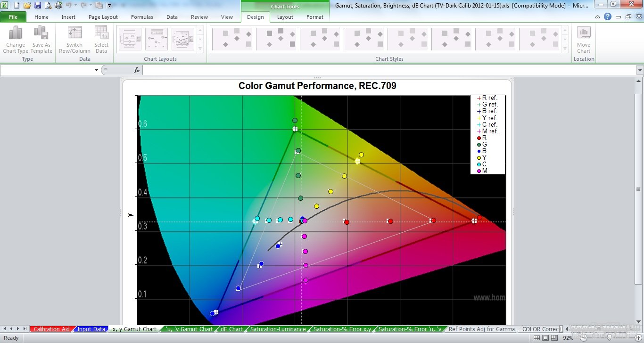Select the R ref. legend entry
Screen dimensions: 644x343
tap(487, 98)
